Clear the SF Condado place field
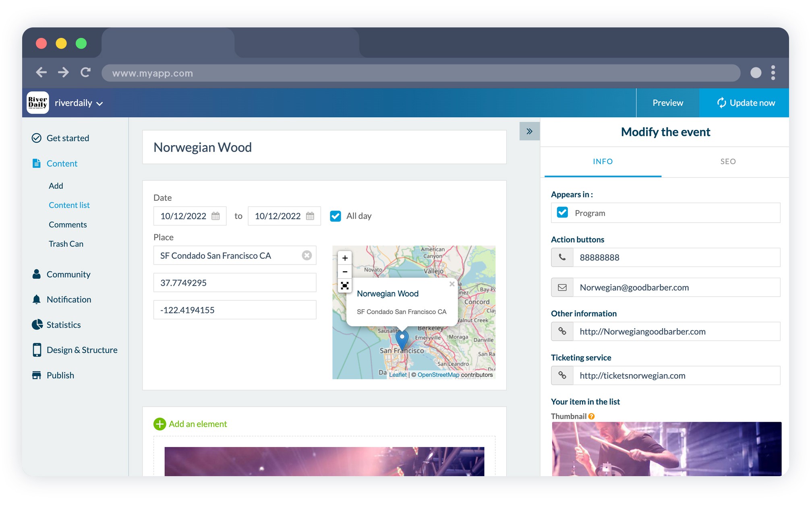The height and width of the screenshot is (508, 812). [x=307, y=255]
